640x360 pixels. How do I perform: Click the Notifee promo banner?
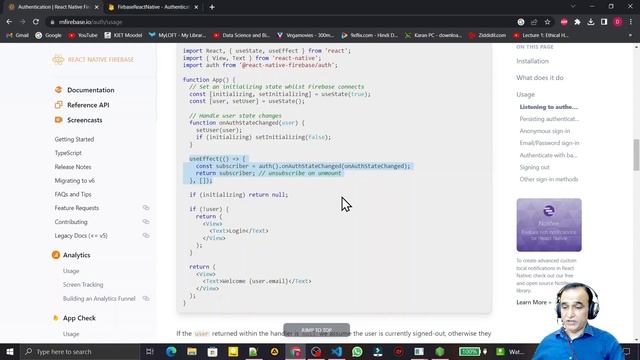click(x=549, y=225)
